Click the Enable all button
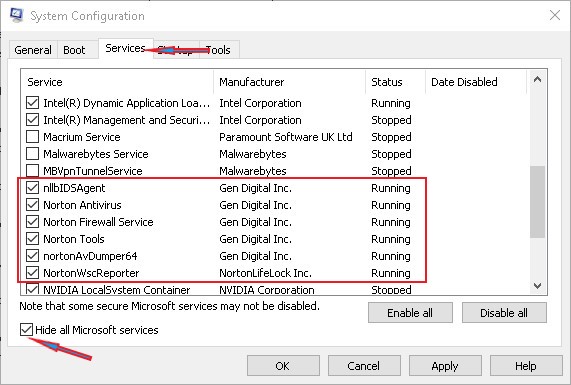This screenshot has height=385, width=571. point(410,313)
